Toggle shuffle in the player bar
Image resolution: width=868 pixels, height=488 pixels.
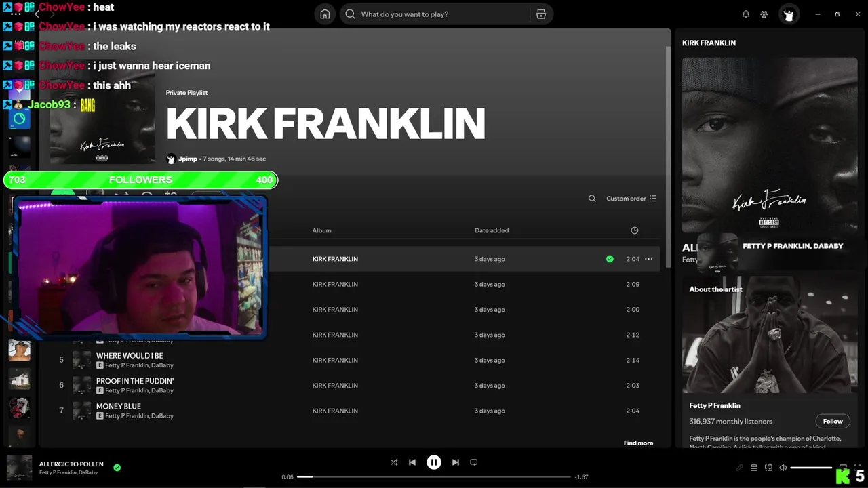(x=394, y=462)
